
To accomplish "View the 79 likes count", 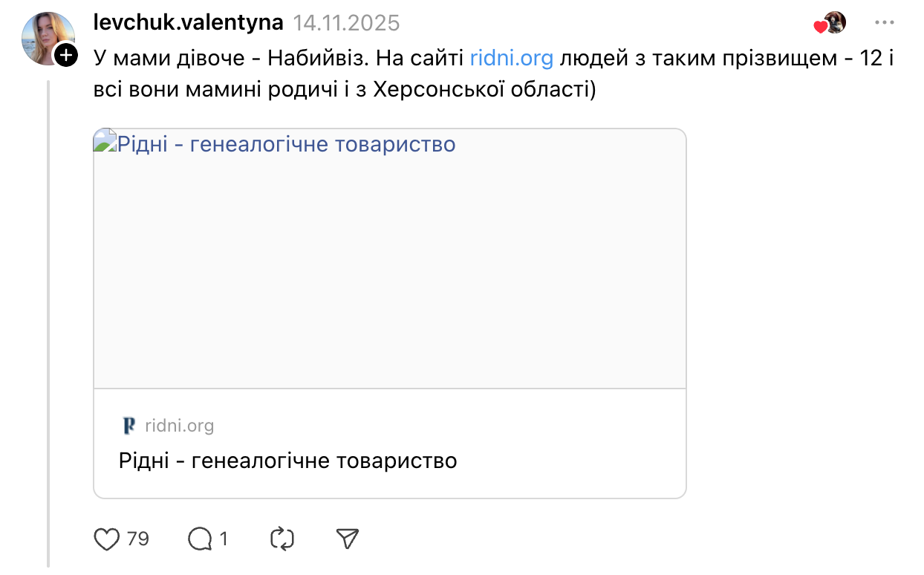I will (138, 539).
